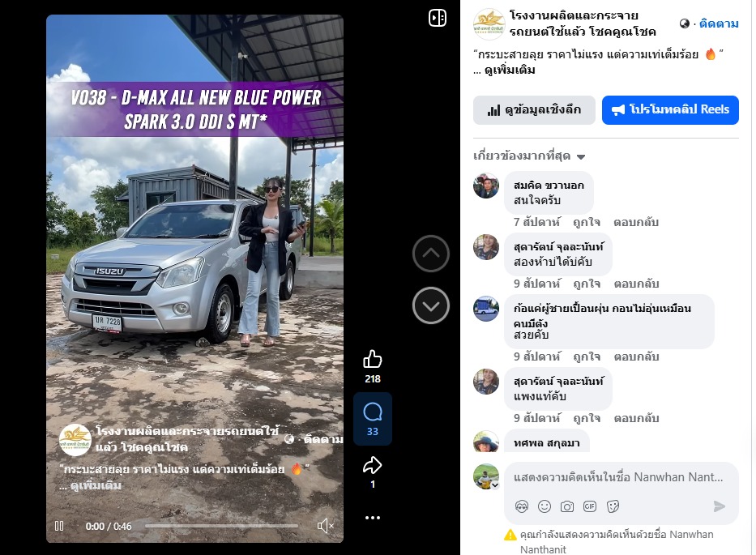Open the emoji picker in comment box

pos(545,506)
